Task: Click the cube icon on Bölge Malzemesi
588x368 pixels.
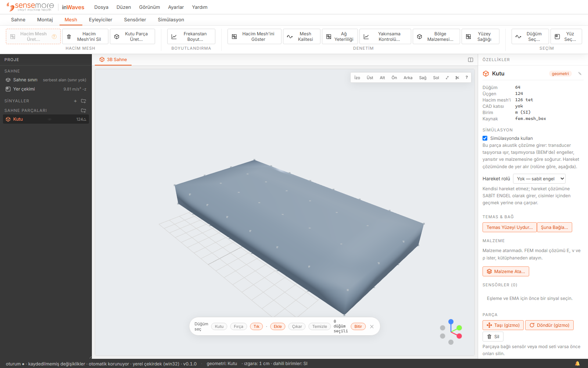Action: [x=419, y=36]
